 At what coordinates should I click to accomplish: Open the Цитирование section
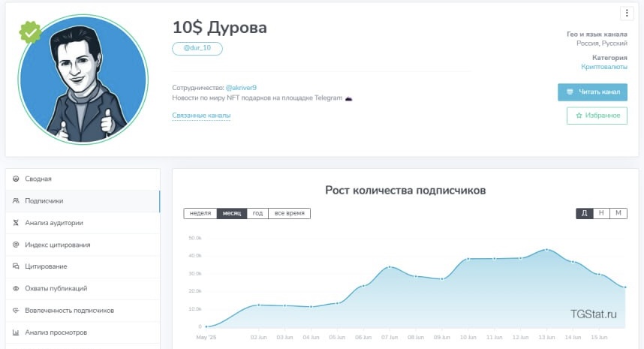pyautogui.click(x=83, y=266)
